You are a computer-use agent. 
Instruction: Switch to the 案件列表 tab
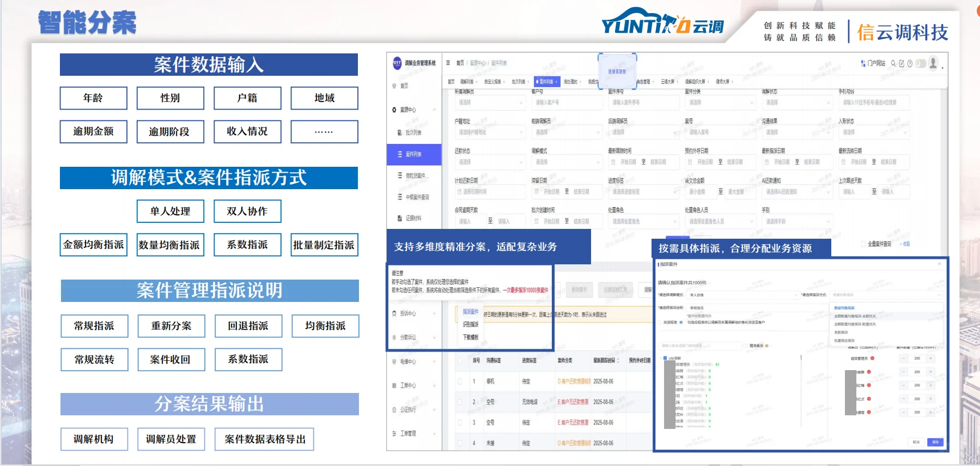(546, 82)
